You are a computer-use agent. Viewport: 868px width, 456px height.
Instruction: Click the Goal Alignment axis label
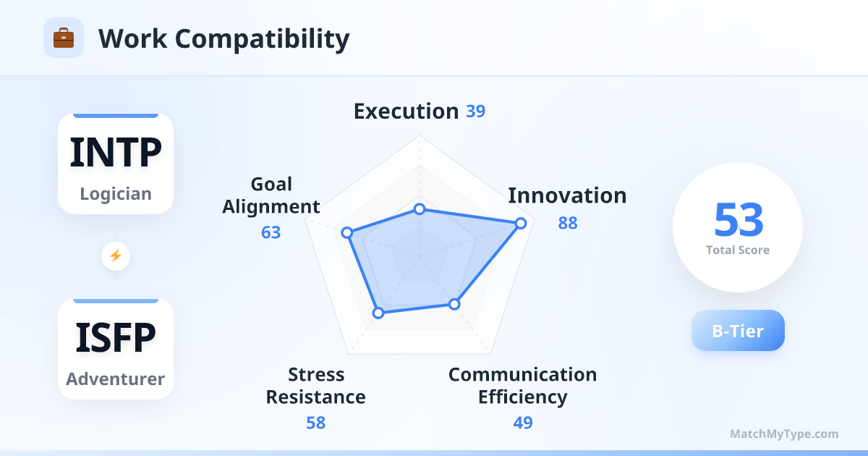click(x=271, y=195)
